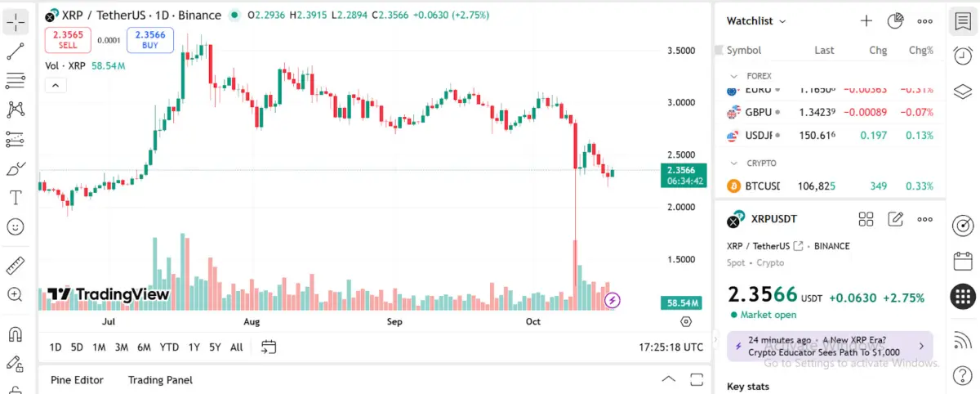Select the ruler measure tool
The width and height of the screenshot is (980, 394).
tap(16, 265)
